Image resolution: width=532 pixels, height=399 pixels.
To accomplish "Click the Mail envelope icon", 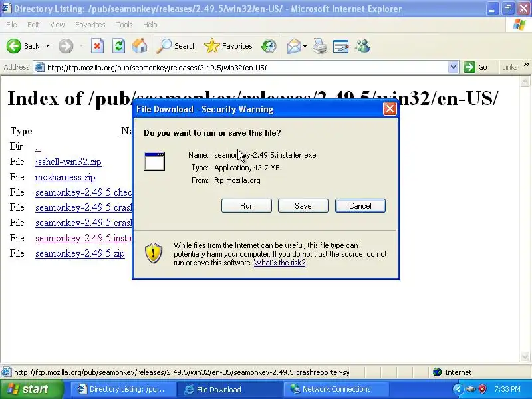I will click(294, 46).
